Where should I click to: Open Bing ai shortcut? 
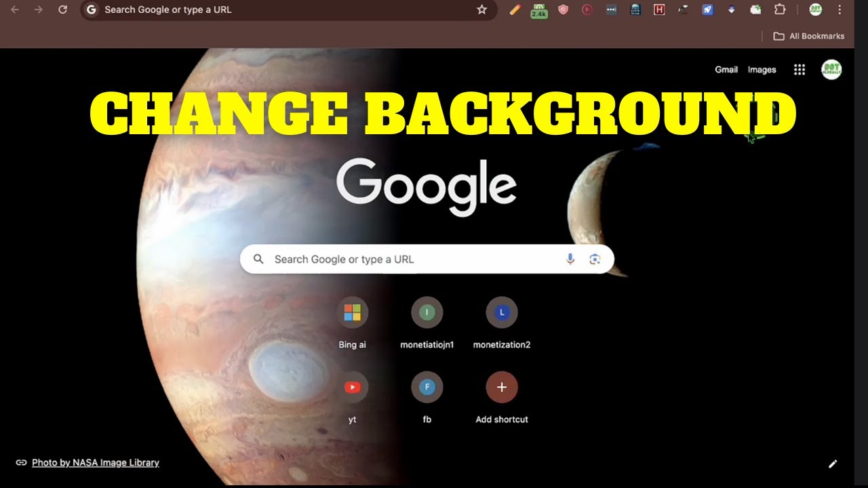(x=353, y=323)
